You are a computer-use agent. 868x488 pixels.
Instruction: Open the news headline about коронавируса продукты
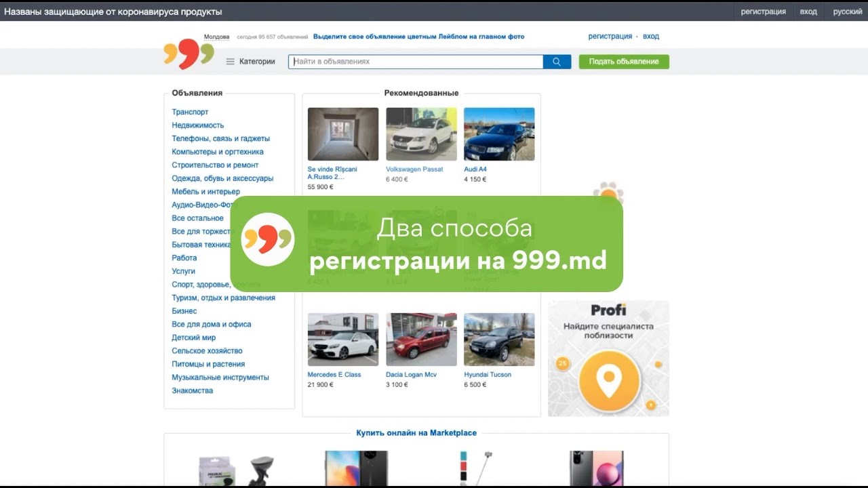pos(113,12)
